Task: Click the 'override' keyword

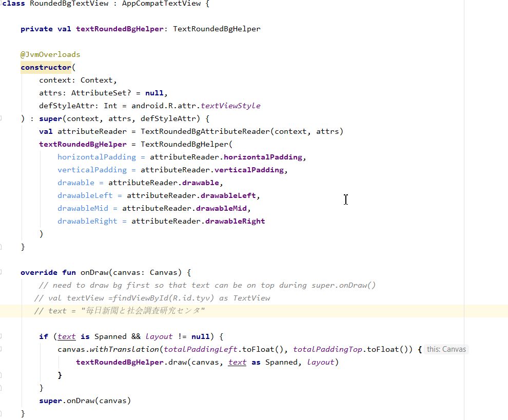Action: point(39,273)
